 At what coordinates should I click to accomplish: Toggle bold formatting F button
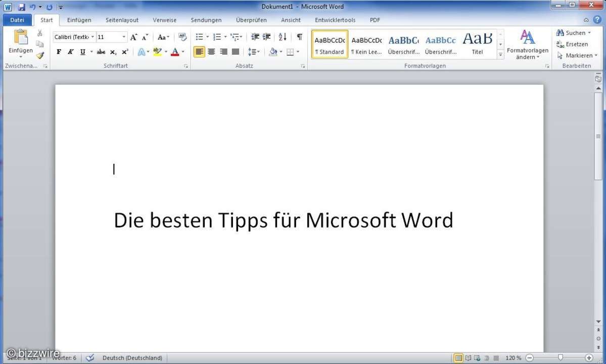click(59, 52)
